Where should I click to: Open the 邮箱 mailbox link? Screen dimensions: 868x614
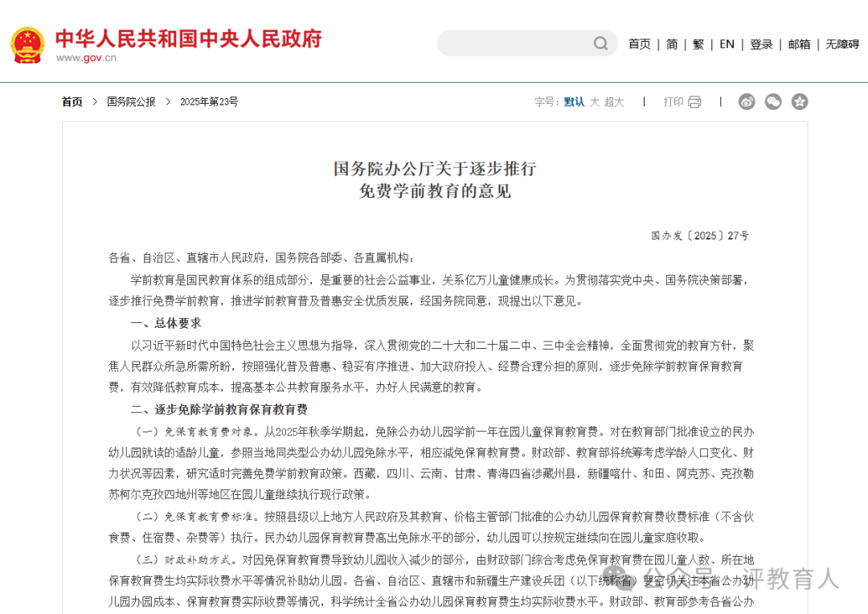click(800, 44)
